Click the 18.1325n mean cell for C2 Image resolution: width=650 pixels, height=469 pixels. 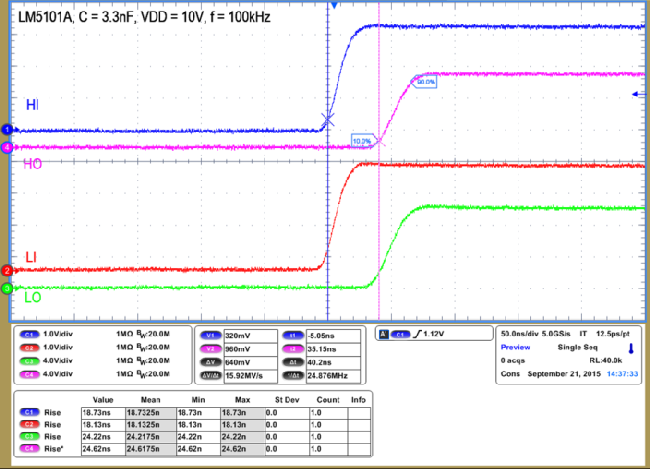point(151,425)
